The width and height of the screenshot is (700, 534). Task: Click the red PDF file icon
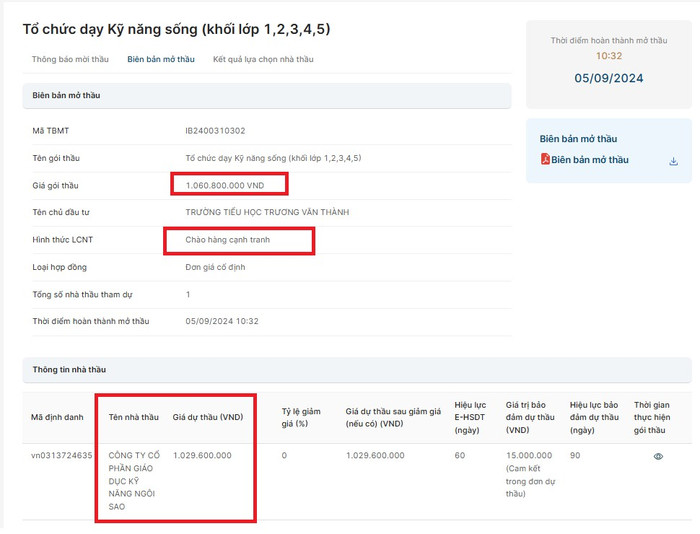[x=545, y=160]
